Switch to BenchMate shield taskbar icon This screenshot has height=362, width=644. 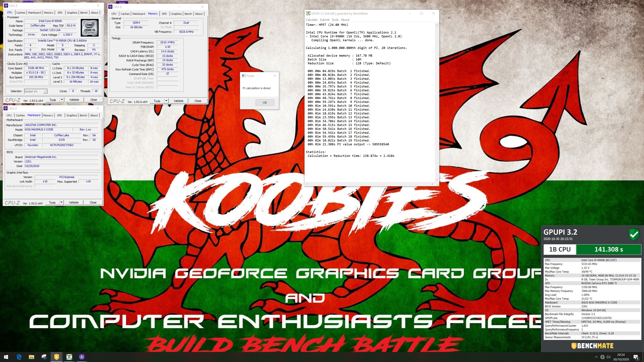click(x=57, y=357)
